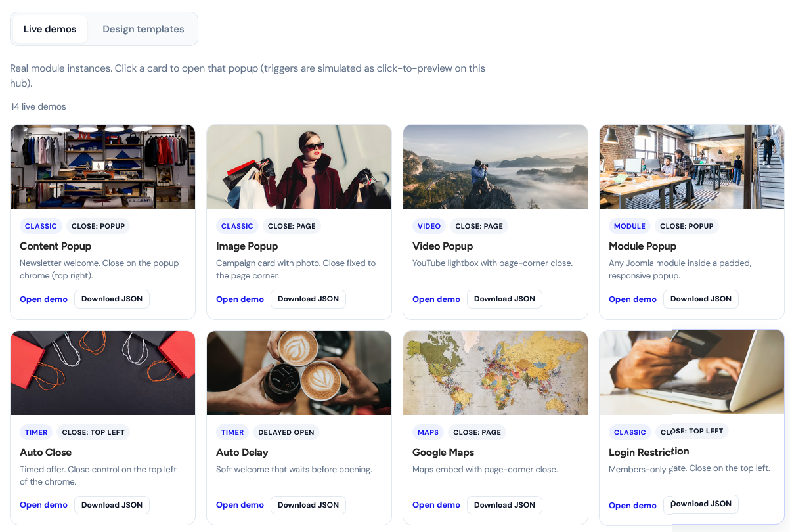Viewport: 790px width, 532px height.
Task: Download the Auto Delay JSON
Action: click(308, 505)
